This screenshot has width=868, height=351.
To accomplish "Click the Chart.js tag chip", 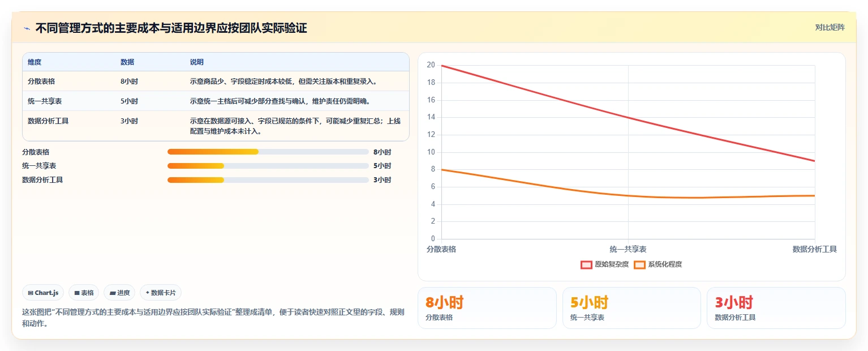I will pyautogui.click(x=44, y=293).
